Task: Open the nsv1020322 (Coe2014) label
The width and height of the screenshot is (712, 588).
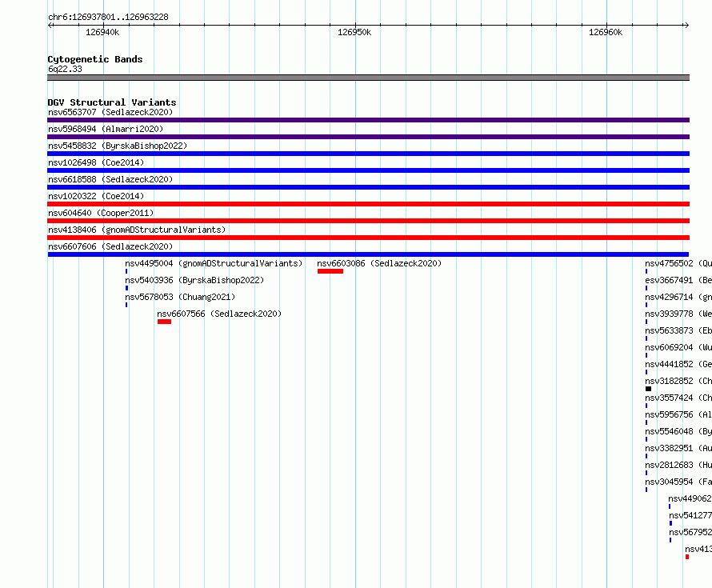Action: pyautogui.click(x=96, y=196)
